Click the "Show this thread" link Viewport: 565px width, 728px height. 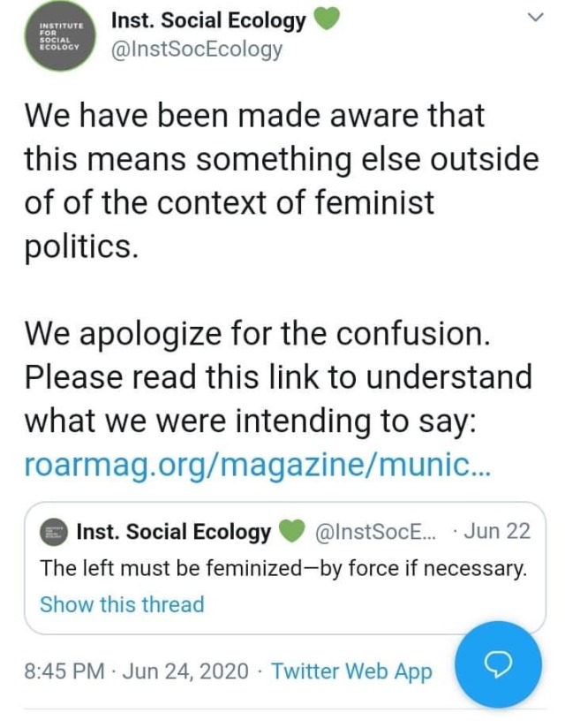pos(122,604)
